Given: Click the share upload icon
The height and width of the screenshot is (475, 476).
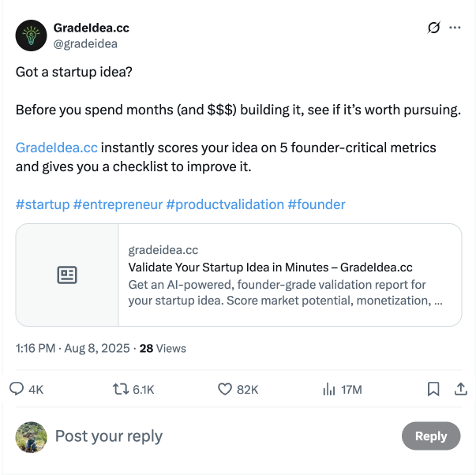Looking at the screenshot, I should (461, 389).
